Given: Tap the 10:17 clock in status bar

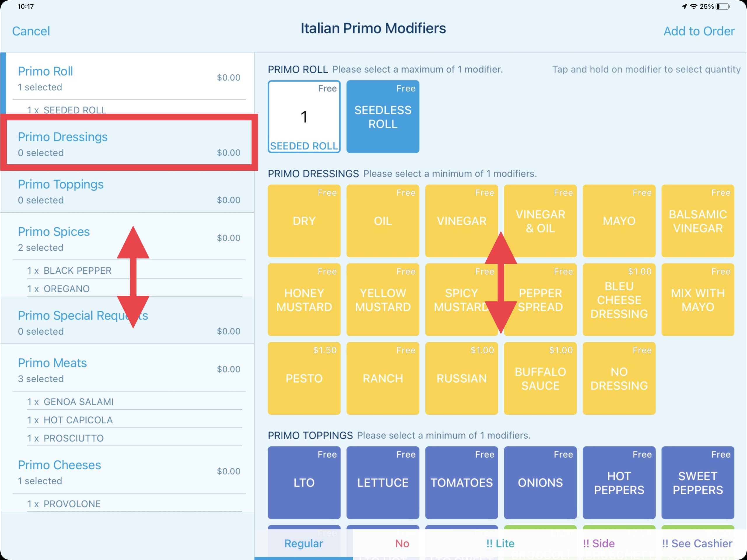Looking at the screenshot, I should point(25,6).
